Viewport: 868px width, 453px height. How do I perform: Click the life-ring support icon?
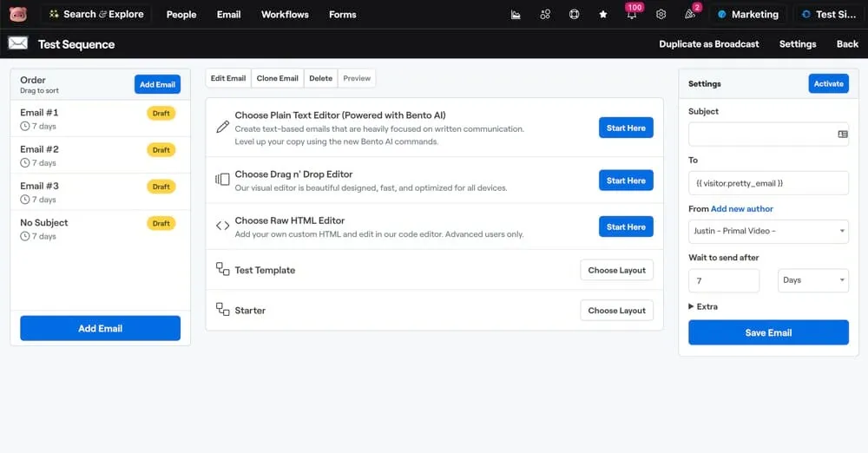click(x=574, y=15)
